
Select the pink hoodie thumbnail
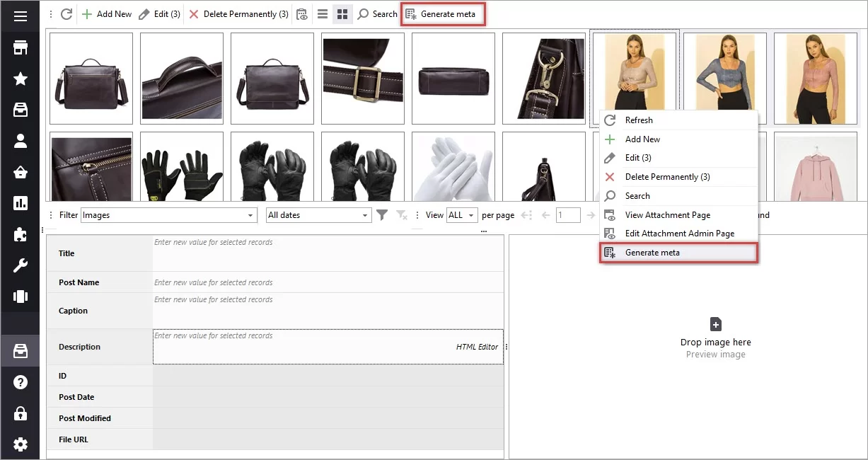[x=816, y=166]
